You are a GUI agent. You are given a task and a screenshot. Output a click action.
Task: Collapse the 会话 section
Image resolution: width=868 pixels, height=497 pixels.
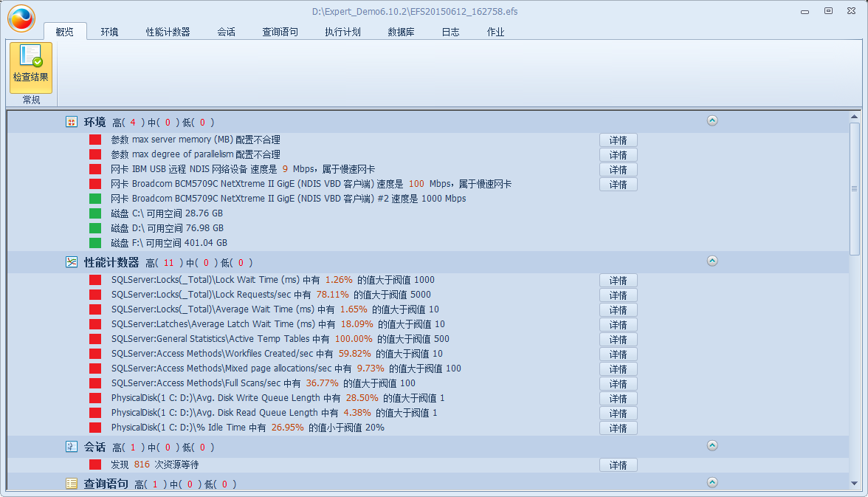click(x=712, y=445)
